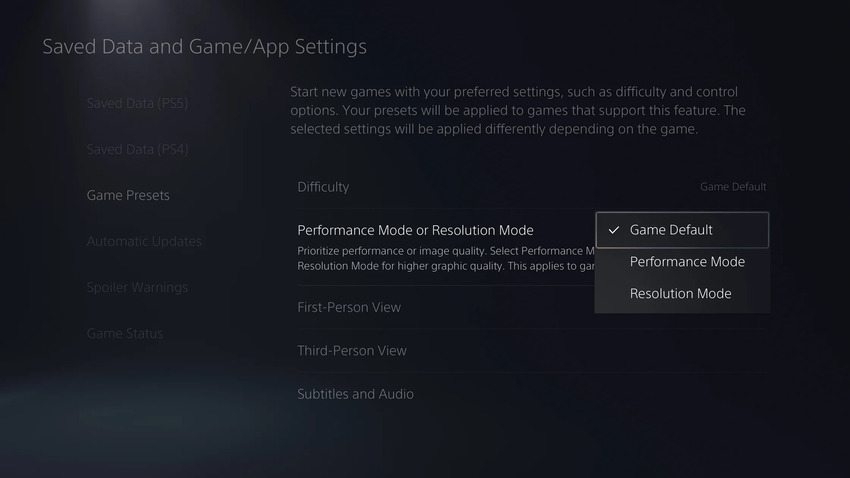
Task: Go to Saved Data (PS4) in sidebar
Action: tap(137, 149)
